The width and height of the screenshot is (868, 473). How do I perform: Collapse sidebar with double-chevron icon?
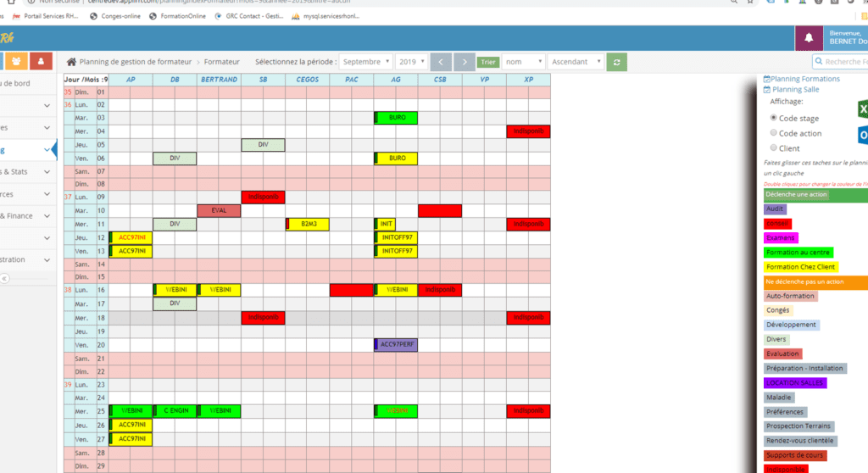pos(4,278)
